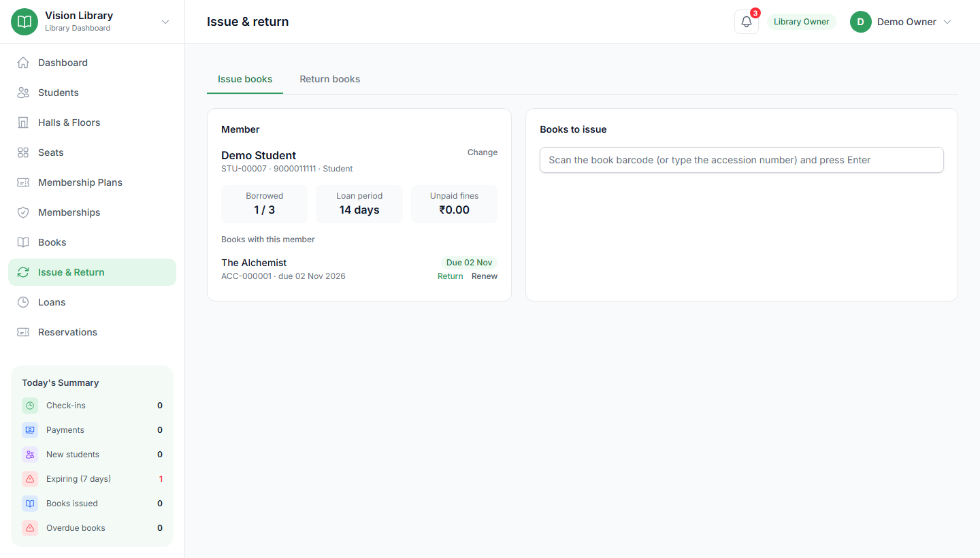Viewport: 980px width, 558px height.
Task: Click the Membership Plans ticket icon
Action: click(23, 182)
